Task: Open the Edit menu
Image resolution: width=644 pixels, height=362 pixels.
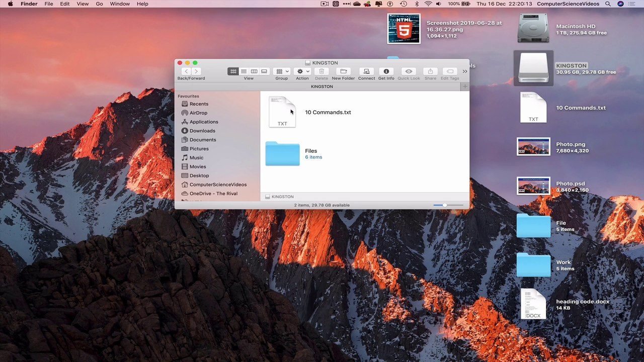Action: 65,4
